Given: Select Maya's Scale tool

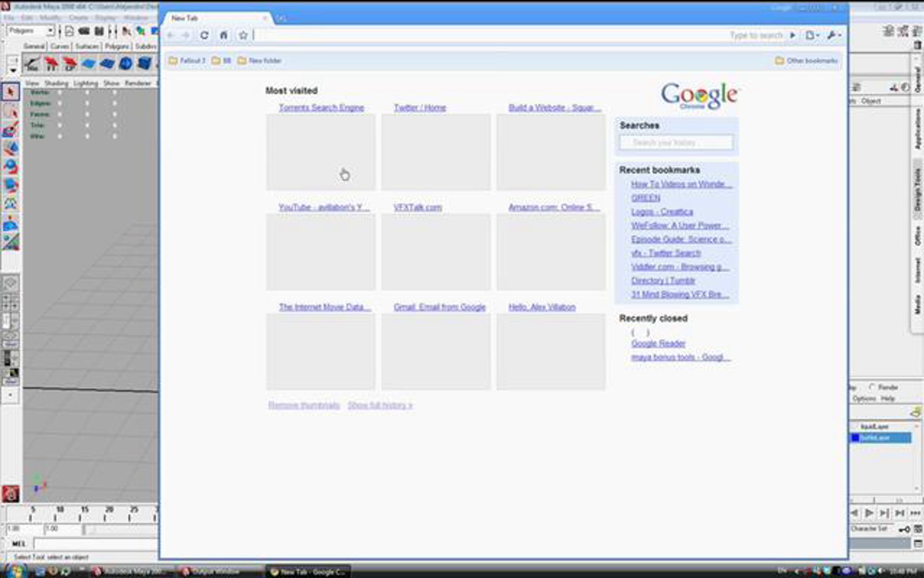Looking at the screenshot, I should point(10,185).
